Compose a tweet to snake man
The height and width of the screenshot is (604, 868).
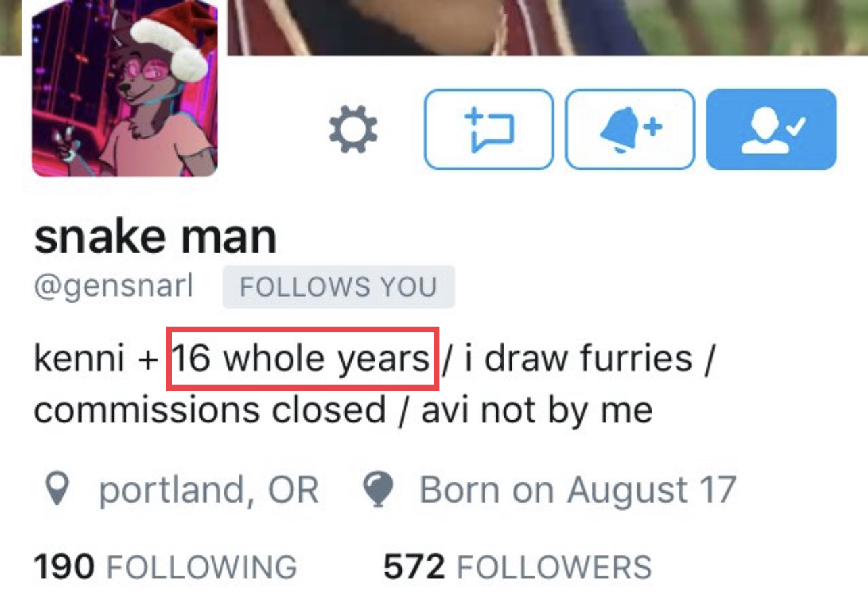tap(489, 129)
